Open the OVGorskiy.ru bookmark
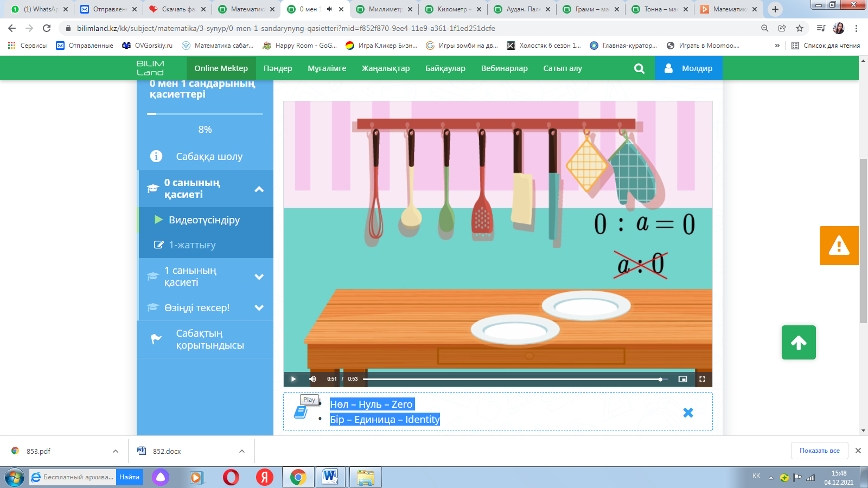The height and width of the screenshot is (488, 868). [x=147, y=46]
